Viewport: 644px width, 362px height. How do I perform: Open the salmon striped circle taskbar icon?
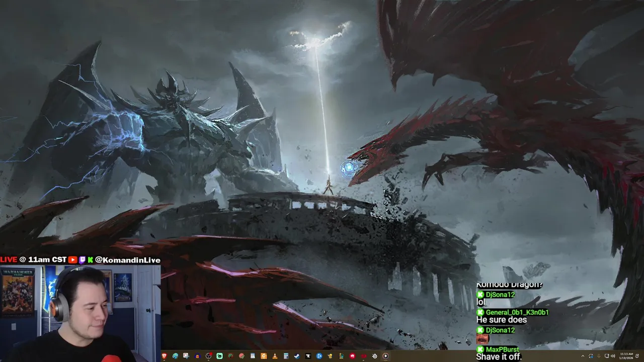pos(242,356)
